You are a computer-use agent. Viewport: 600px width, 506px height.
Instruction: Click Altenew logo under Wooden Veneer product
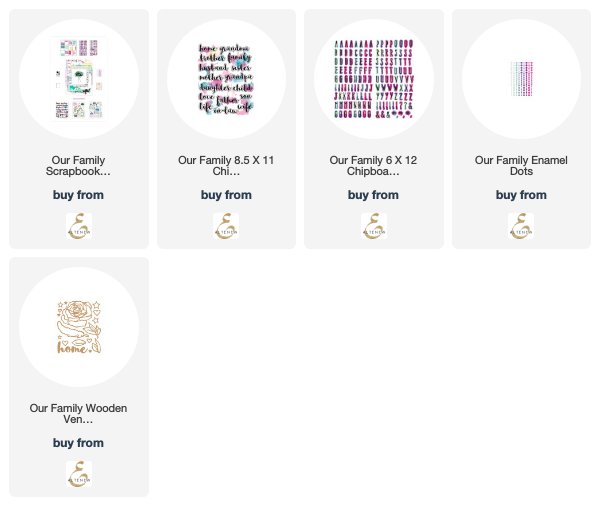78,474
